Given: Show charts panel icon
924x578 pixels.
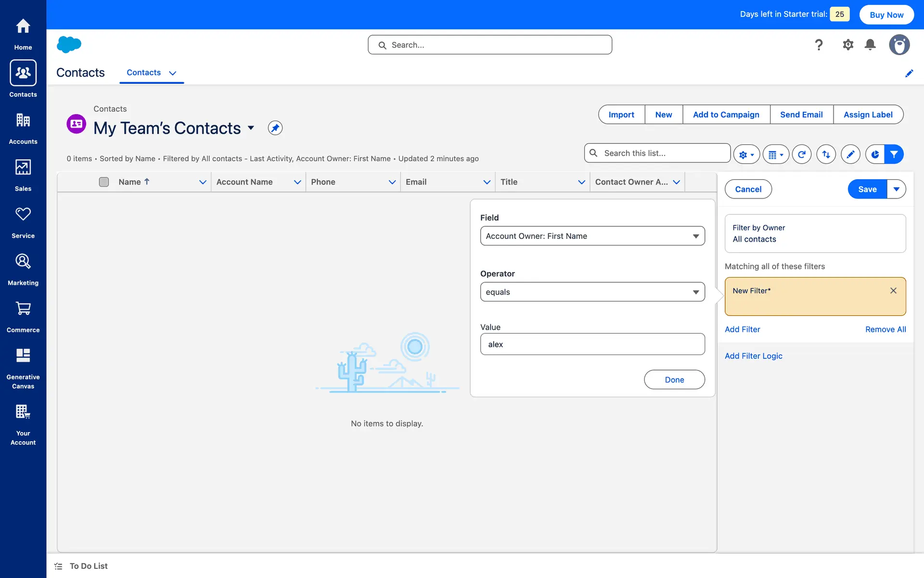Looking at the screenshot, I should (x=875, y=154).
